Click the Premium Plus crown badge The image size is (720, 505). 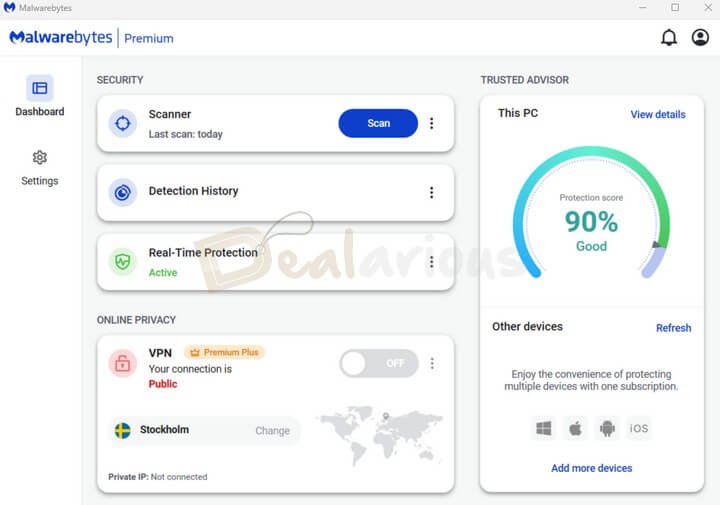coord(224,352)
